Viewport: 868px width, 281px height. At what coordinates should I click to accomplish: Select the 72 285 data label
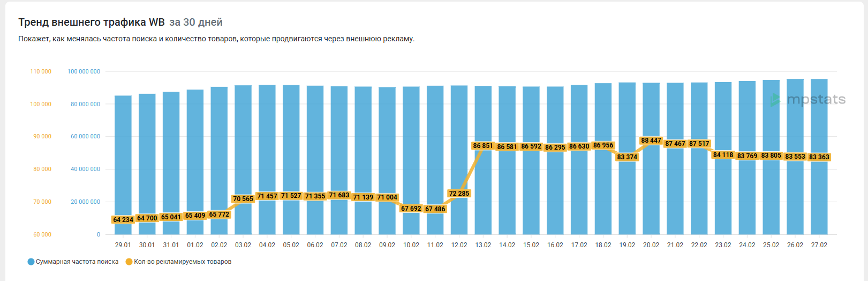pos(459,194)
